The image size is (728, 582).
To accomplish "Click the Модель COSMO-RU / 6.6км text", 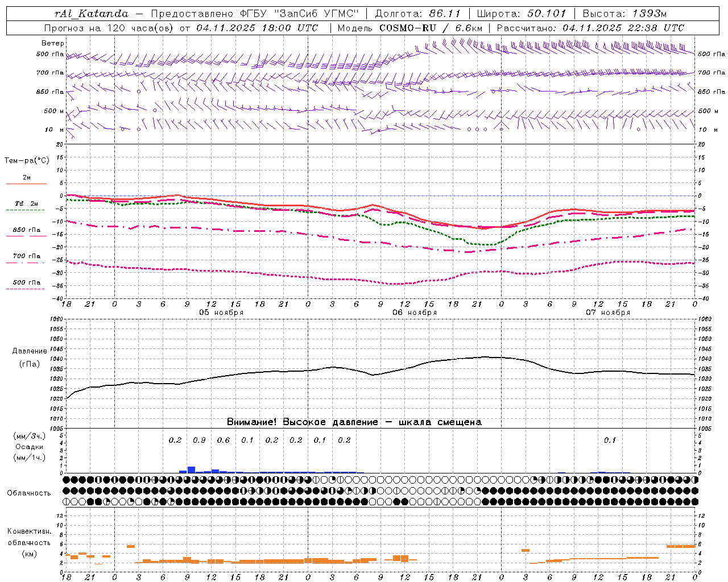I will (410, 28).
